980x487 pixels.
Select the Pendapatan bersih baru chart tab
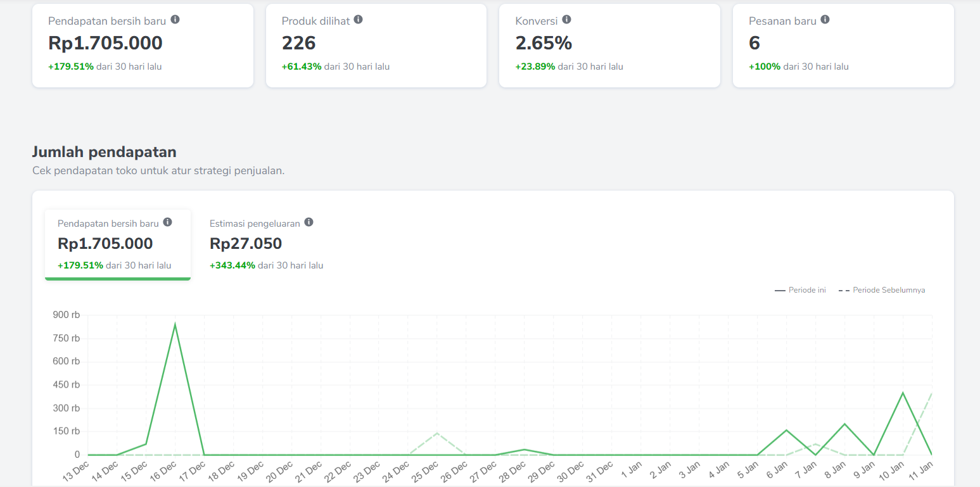pyautogui.click(x=118, y=244)
